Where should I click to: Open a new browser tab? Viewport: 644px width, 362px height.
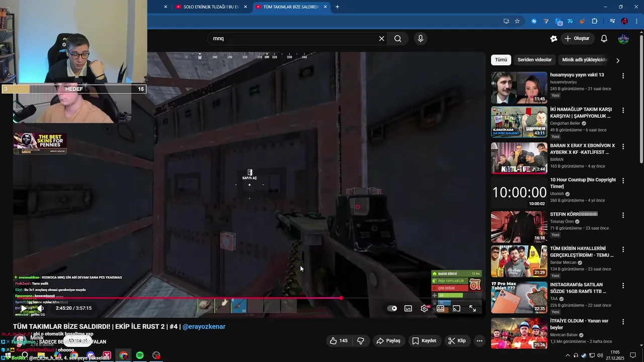[x=337, y=7]
